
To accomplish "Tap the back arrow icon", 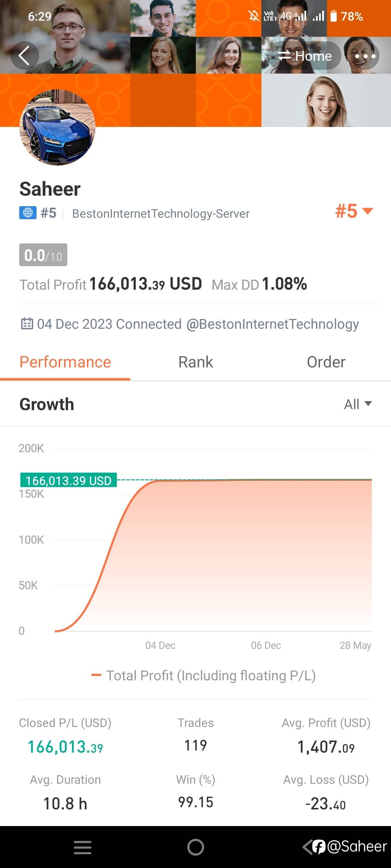I will [x=24, y=56].
